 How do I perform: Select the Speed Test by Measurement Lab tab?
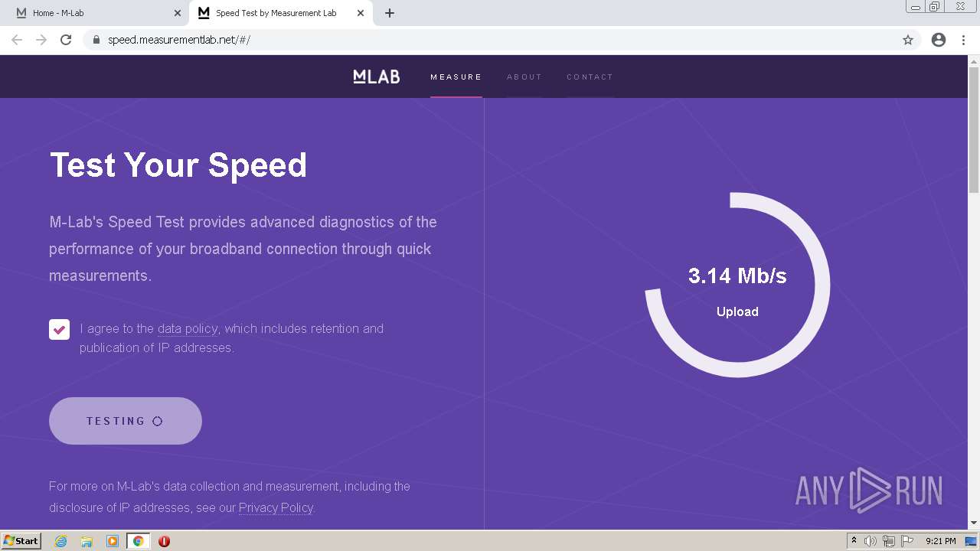click(x=281, y=13)
